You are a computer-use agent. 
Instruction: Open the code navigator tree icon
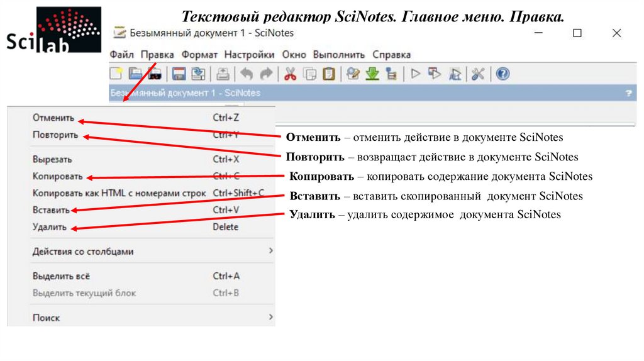coord(391,74)
